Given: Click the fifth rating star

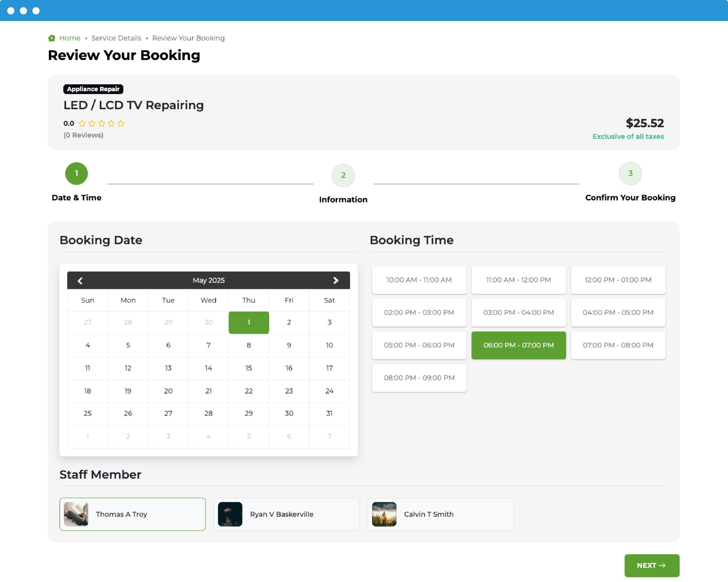Looking at the screenshot, I should (x=121, y=123).
